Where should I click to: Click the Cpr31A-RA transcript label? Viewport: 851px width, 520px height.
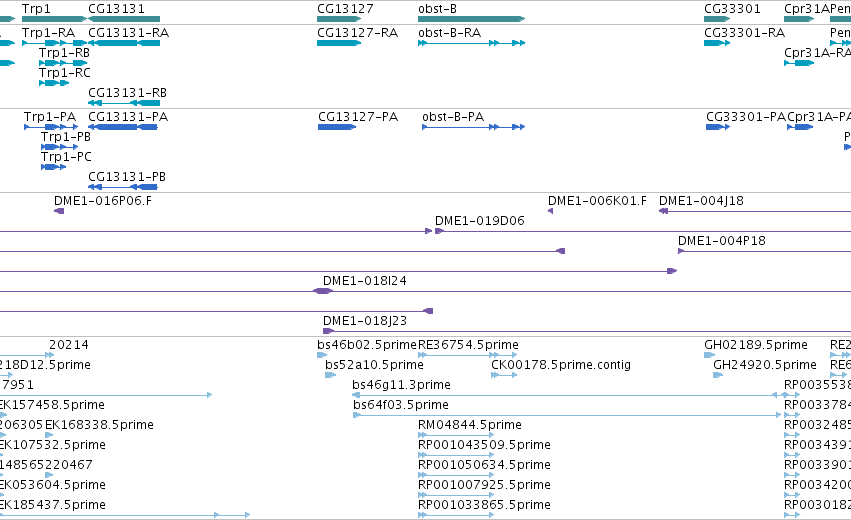[817, 53]
